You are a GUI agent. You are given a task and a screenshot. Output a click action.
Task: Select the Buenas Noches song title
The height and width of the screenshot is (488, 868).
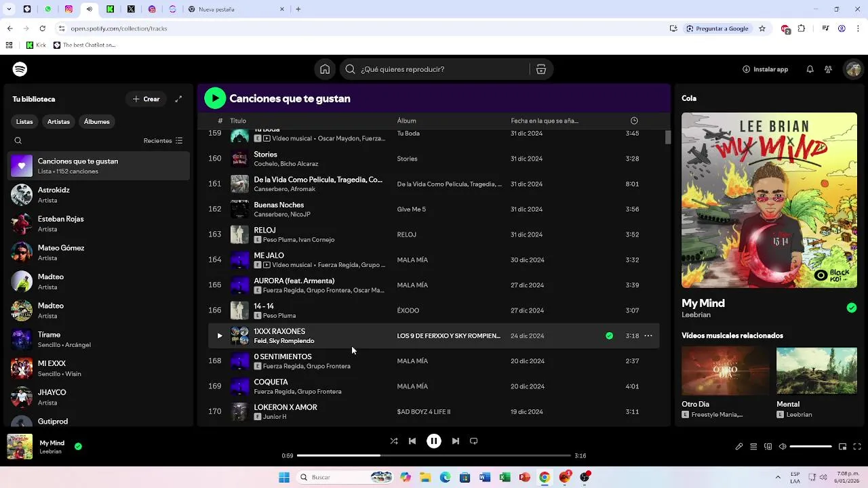coord(279,205)
